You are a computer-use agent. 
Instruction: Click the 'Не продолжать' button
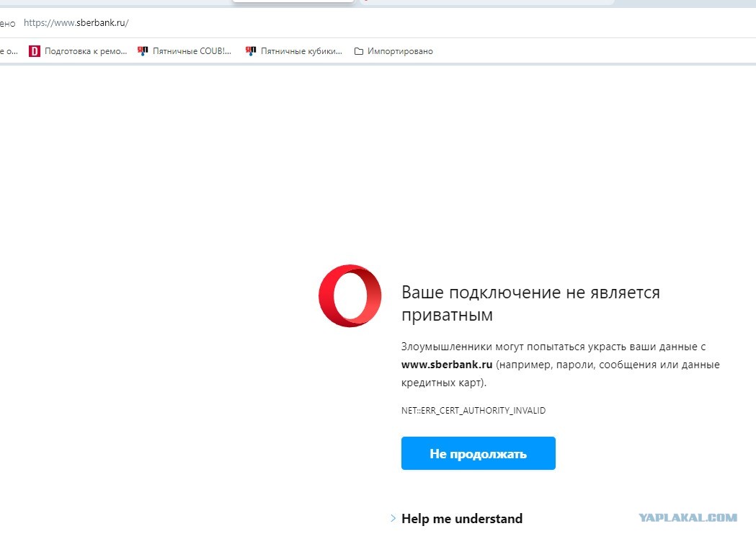(x=479, y=453)
